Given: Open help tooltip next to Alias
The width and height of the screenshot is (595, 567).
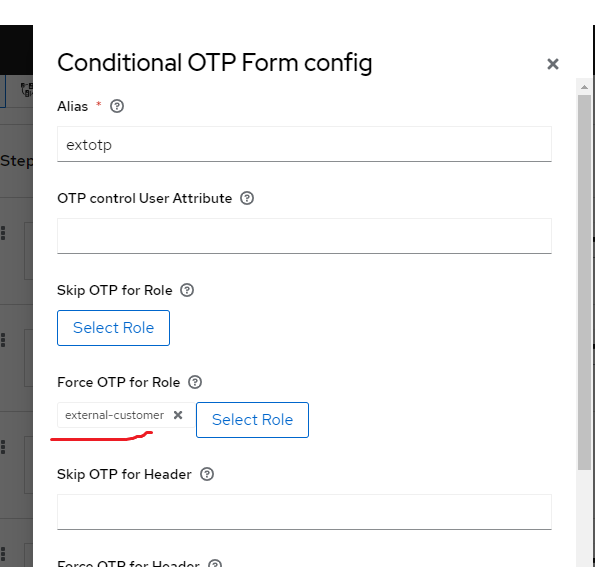Looking at the screenshot, I should click(x=117, y=106).
